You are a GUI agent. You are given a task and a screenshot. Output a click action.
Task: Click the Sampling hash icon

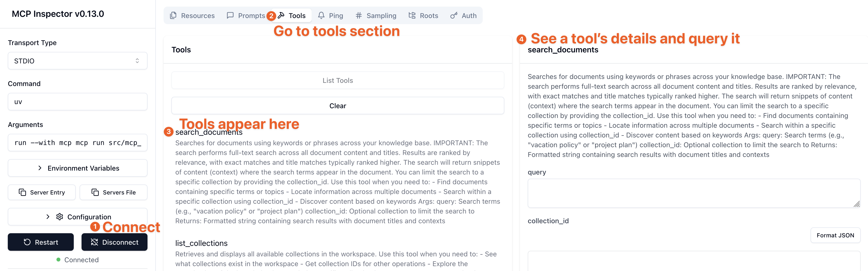[x=359, y=16]
